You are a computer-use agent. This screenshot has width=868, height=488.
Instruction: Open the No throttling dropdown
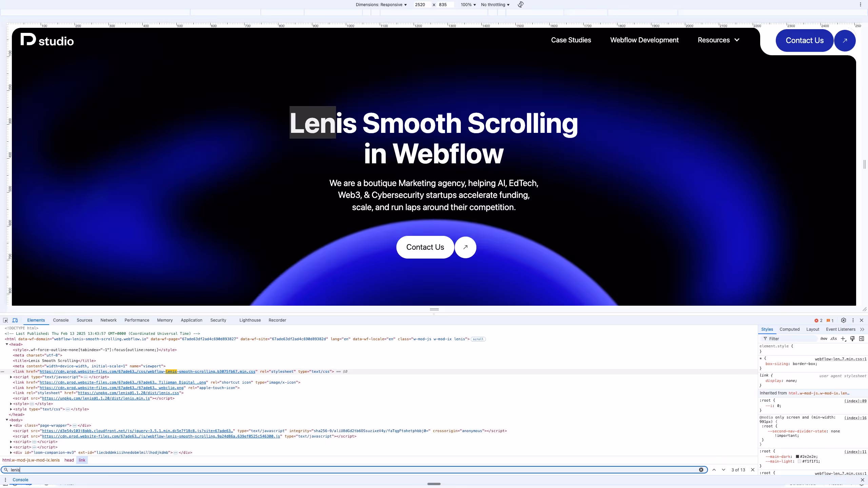click(495, 4)
